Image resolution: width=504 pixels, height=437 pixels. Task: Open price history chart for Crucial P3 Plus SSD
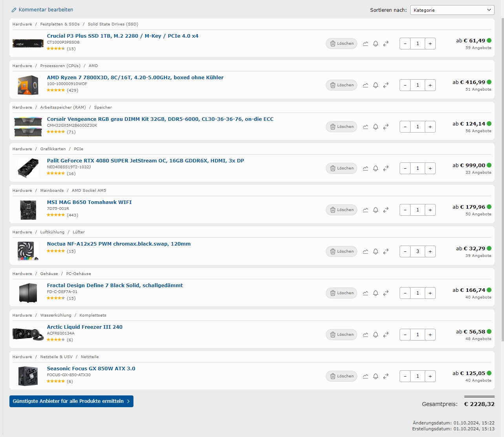(x=365, y=44)
